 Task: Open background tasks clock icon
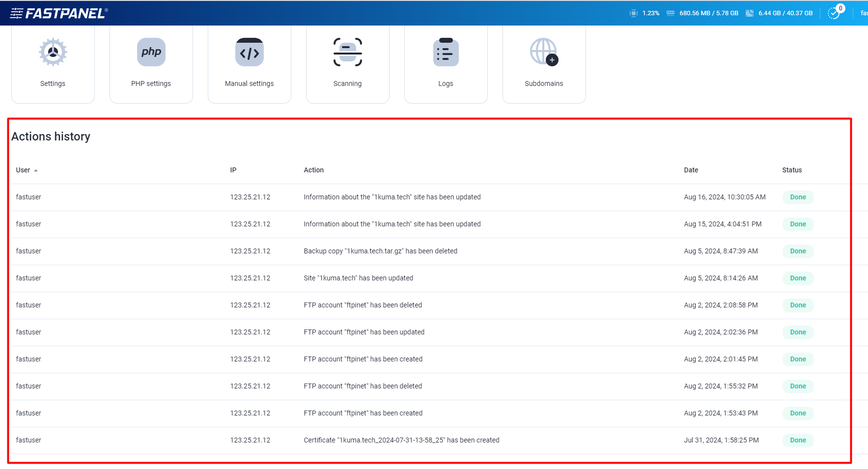[835, 13]
